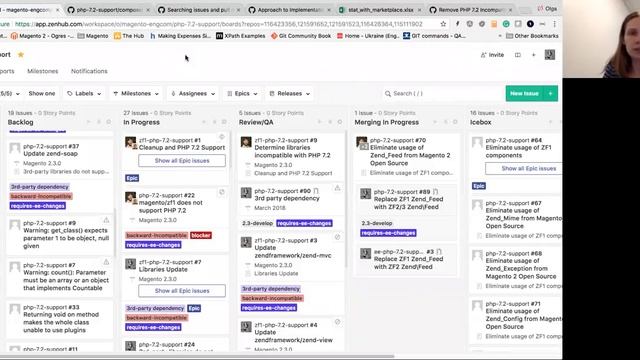The image size is (640, 360).
Task: Open the Git Community Book bookmark
Action: click(301, 36)
